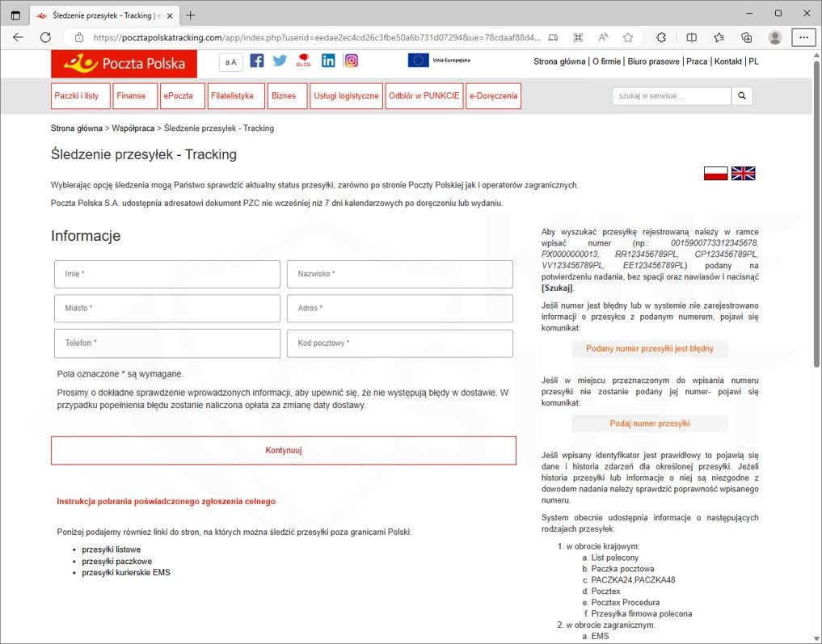Change font size with aA button
The image size is (822, 644).
coord(230,62)
